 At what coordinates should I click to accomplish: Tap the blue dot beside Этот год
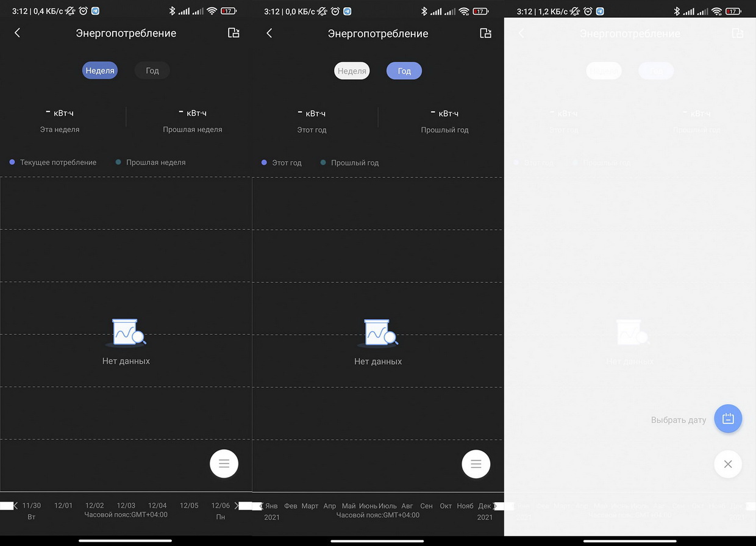pyautogui.click(x=264, y=163)
